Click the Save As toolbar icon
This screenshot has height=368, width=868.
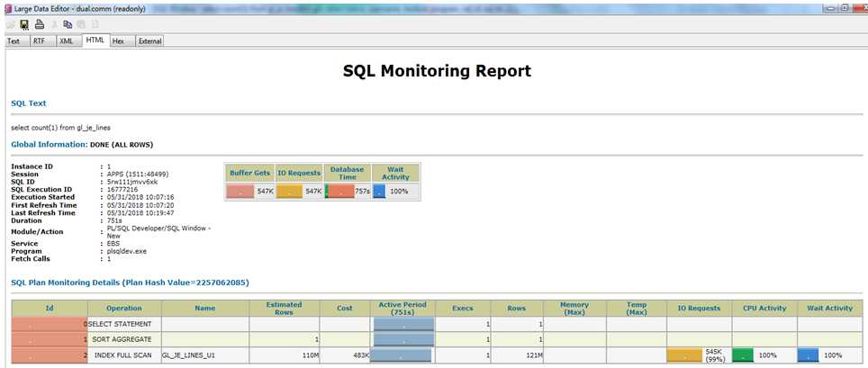[24, 24]
